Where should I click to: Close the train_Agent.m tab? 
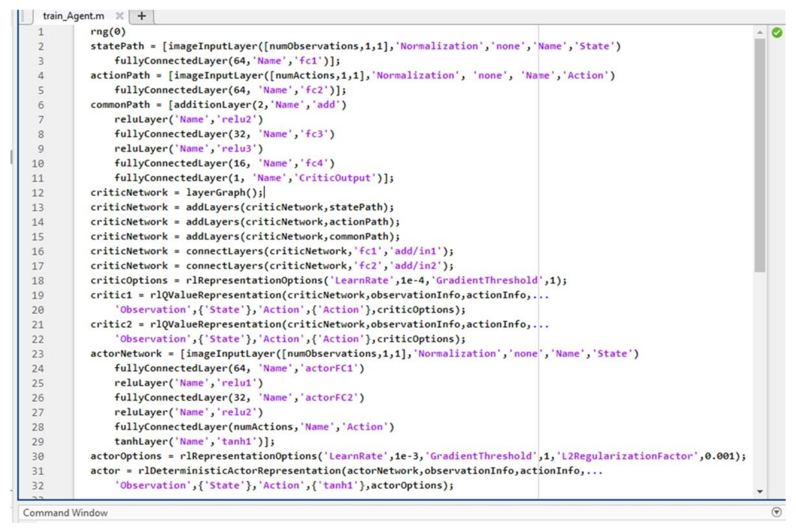[x=119, y=16]
